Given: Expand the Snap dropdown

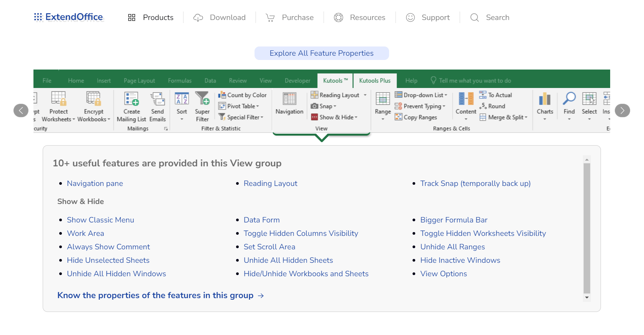Looking at the screenshot, I should (x=335, y=106).
